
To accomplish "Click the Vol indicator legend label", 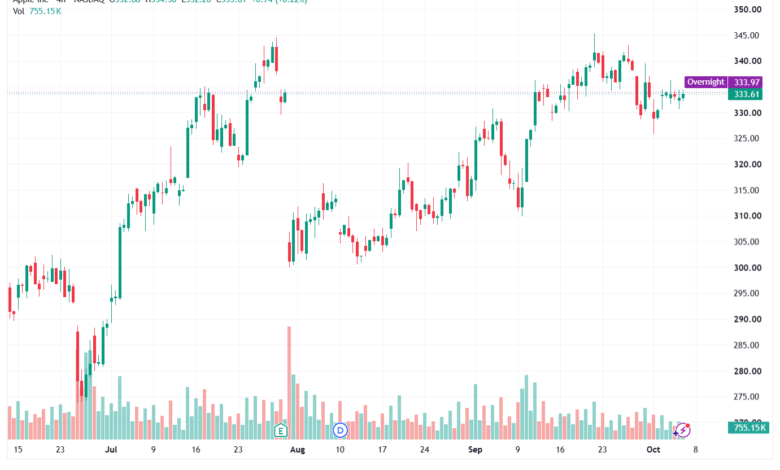I will point(18,11).
